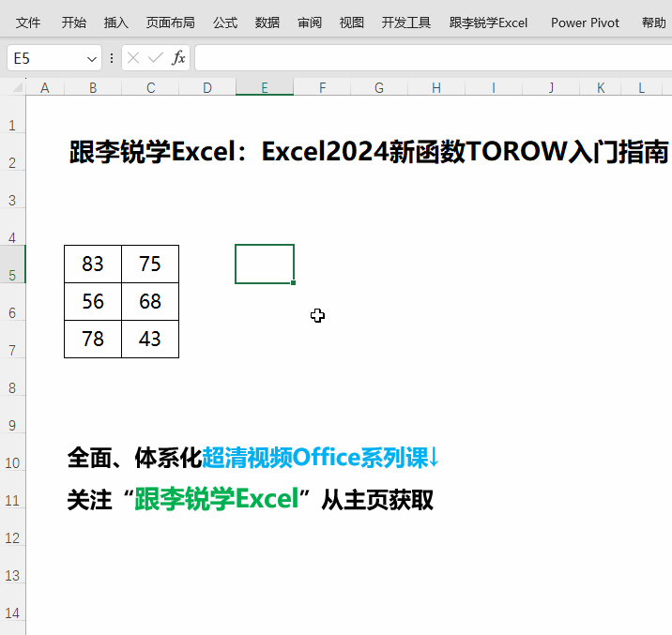Click the Cancel (X) formula icon
Viewport: 672px width, 635px height.
tap(133, 58)
